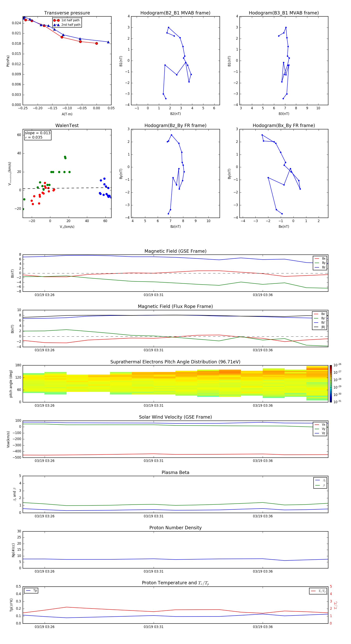Screen dimensions: 351x644
Task: Click the "Bz'" entry in flux rope legend
Action: 320,323
